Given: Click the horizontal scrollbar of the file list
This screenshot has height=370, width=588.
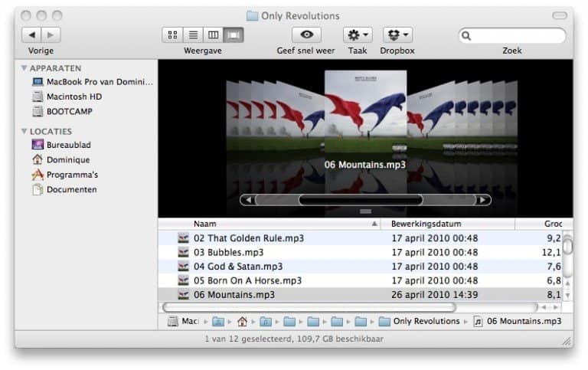Looking at the screenshot, I should click(x=309, y=307).
